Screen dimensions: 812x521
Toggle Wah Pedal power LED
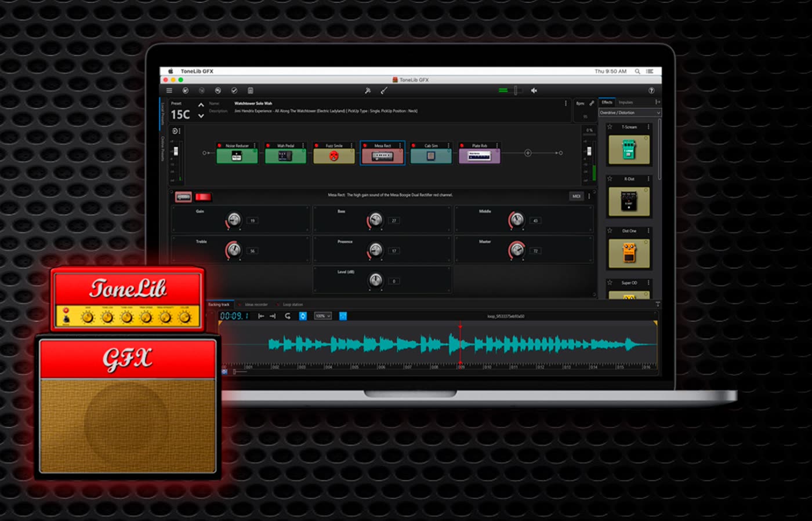pos(269,145)
